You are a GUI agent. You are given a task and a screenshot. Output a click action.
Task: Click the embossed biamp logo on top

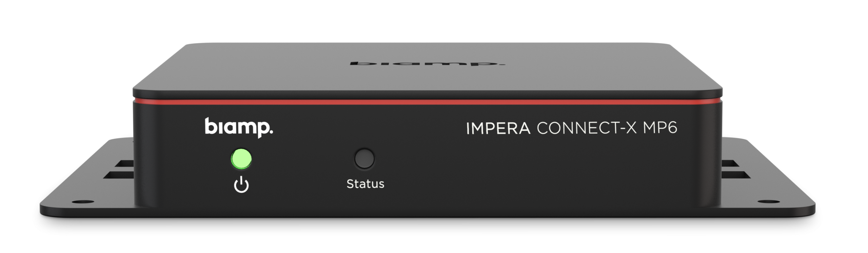click(427, 64)
